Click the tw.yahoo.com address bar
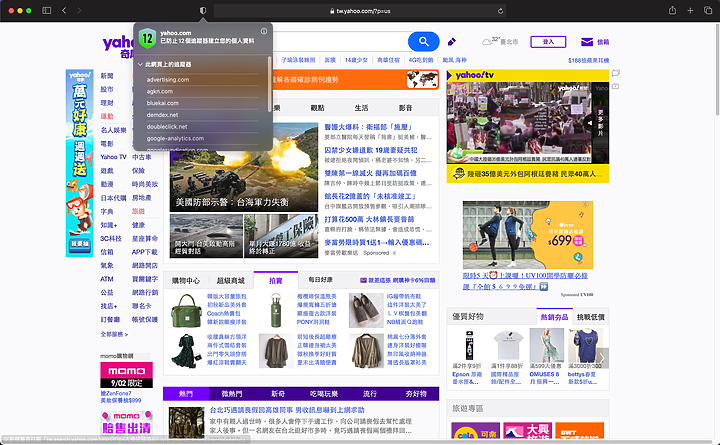720x445 pixels. [360, 11]
